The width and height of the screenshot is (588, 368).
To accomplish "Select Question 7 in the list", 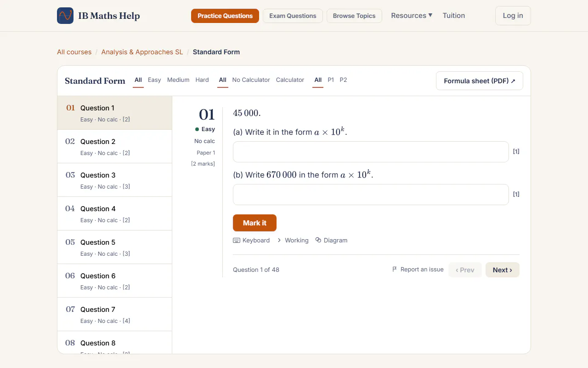I will pos(115,314).
